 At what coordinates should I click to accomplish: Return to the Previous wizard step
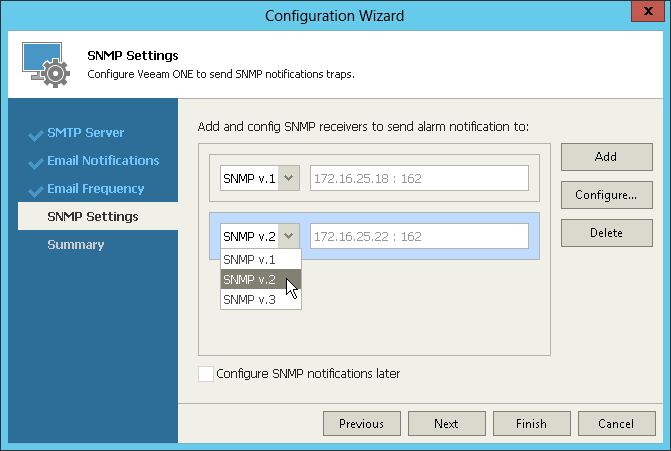[361, 424]
